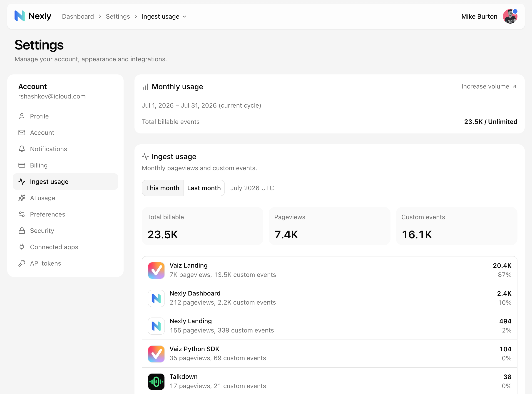This screenshot has width=532, height=394.
Task: Click the Nexly Dashboard app icon
Action: tap(156, 298)
